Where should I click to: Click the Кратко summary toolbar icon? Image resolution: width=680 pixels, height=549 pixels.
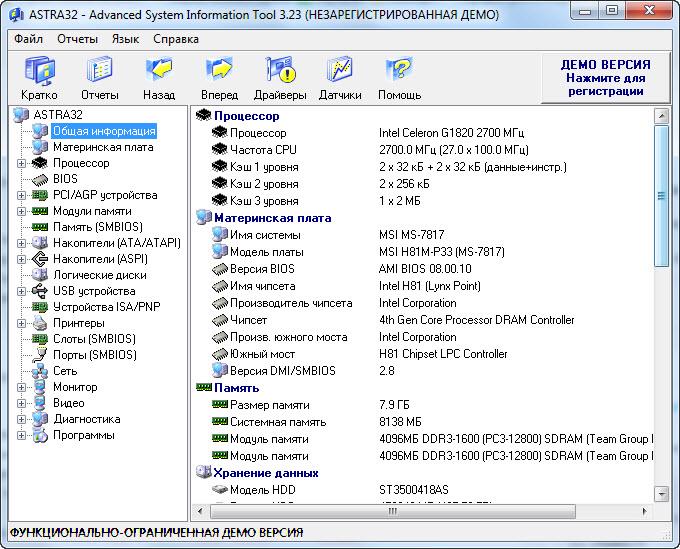[x=39, y=71]
